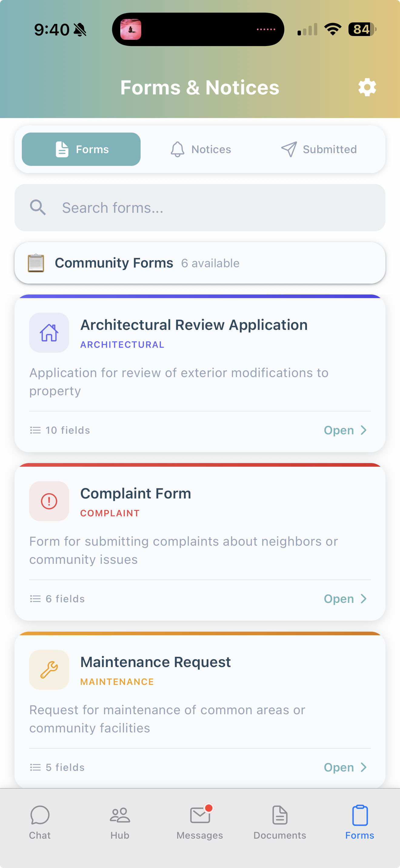This screenshot has height=868, width=400.
Task: Tap the house icon for Architectural Review
Action: point(49,333)
